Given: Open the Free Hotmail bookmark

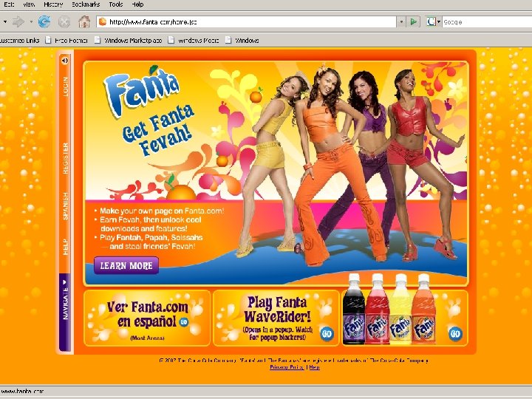Looking at the screenshot, I should (66, 41).
